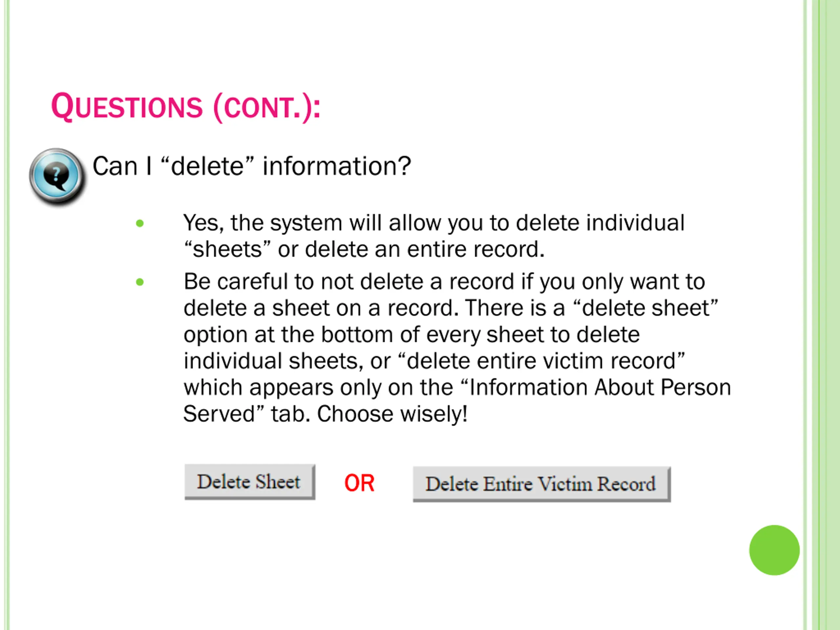The image size is (840, 630).
Task: Click the large green circle at bottom right
Action: [x=774, y=550]
